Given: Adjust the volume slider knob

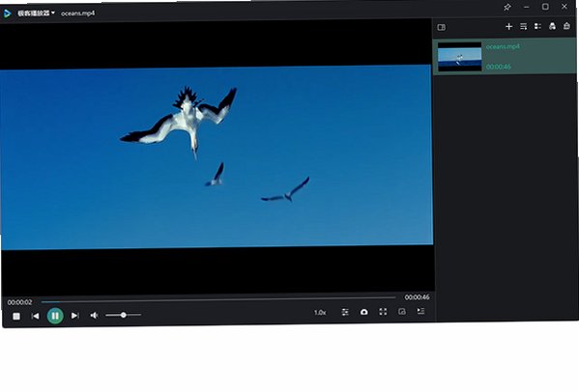Looking at the screenshot, I should click(124, 315).
